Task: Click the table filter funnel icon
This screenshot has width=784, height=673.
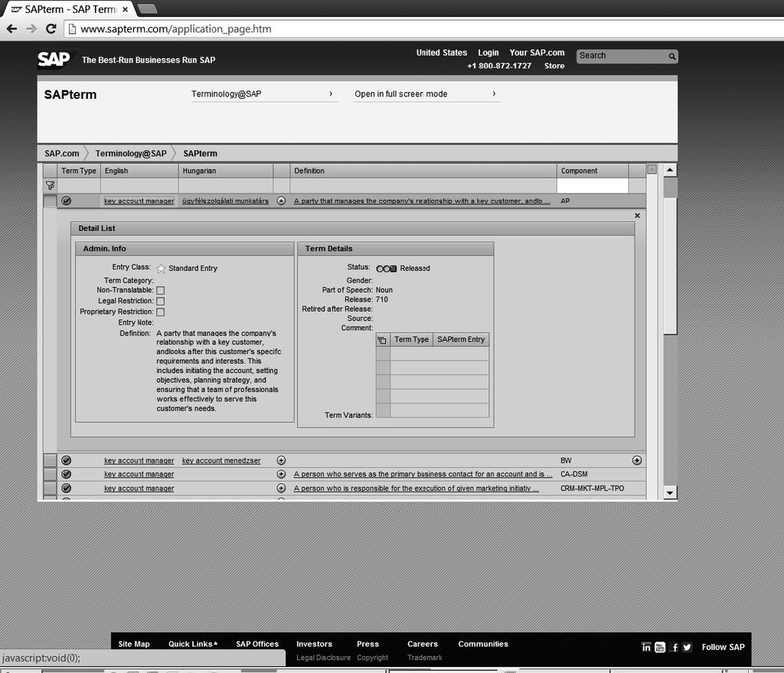Action: pos(50,185)
